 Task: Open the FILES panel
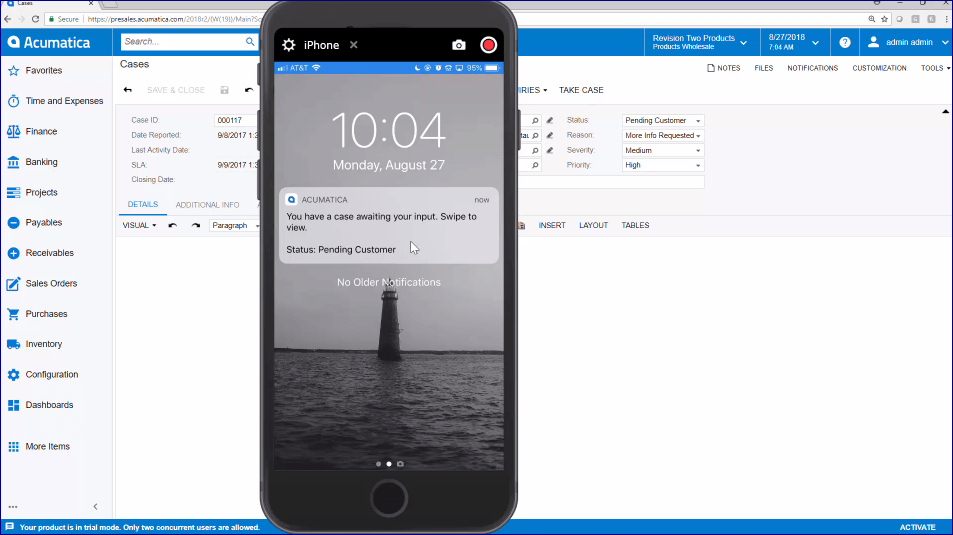coord(763,68)
